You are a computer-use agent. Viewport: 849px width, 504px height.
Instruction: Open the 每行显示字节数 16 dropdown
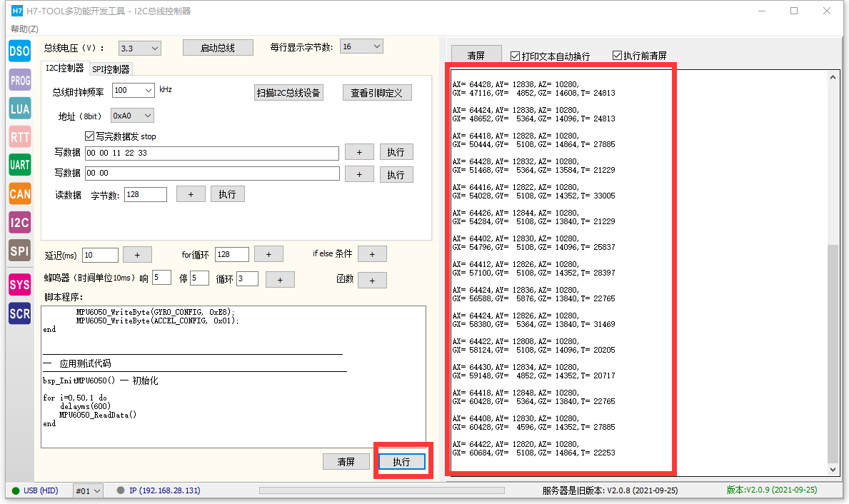click(361, 46)
